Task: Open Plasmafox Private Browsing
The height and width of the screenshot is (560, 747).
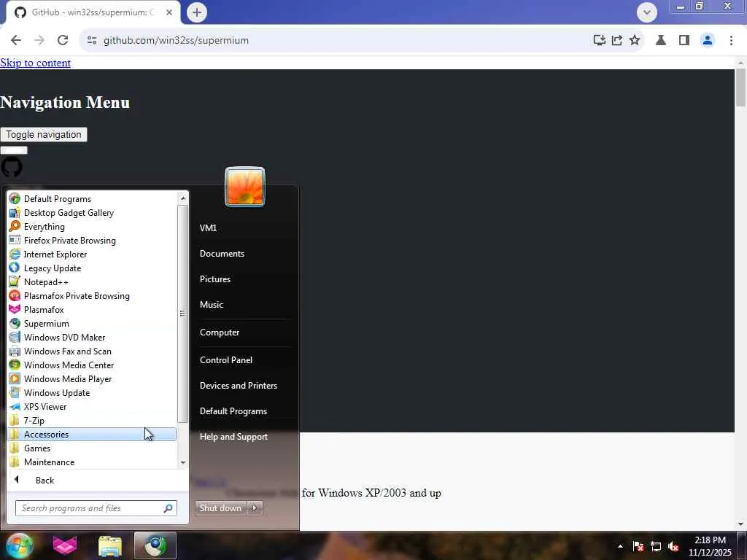Action: tap(92, 296)
